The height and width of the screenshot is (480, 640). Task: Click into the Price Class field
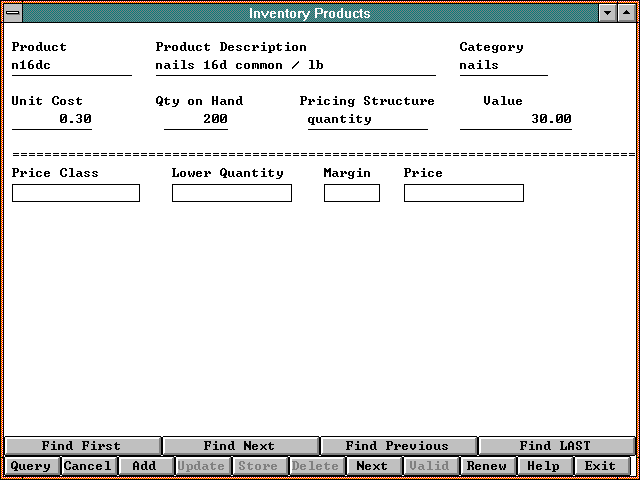pos(76,193)
